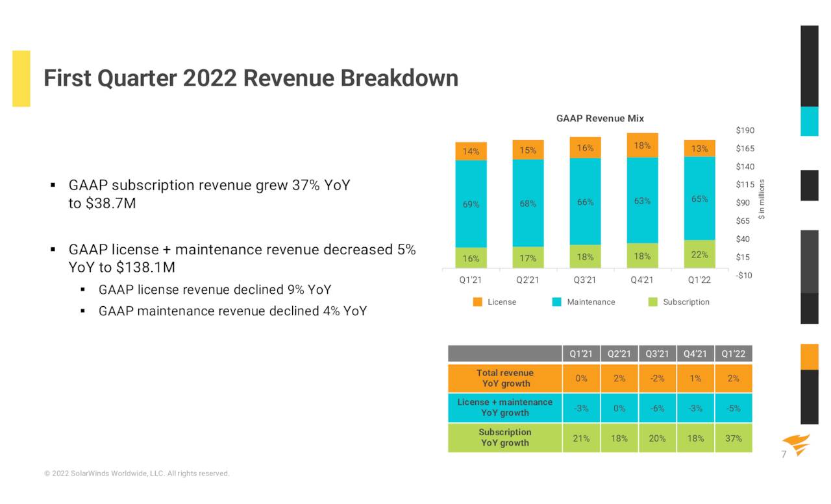Image resolution: width=831 pixels, height=504 pixels.
Task: Click the First Quarter 2022 Revenue Breakdown title
Action: click(251, 78)
